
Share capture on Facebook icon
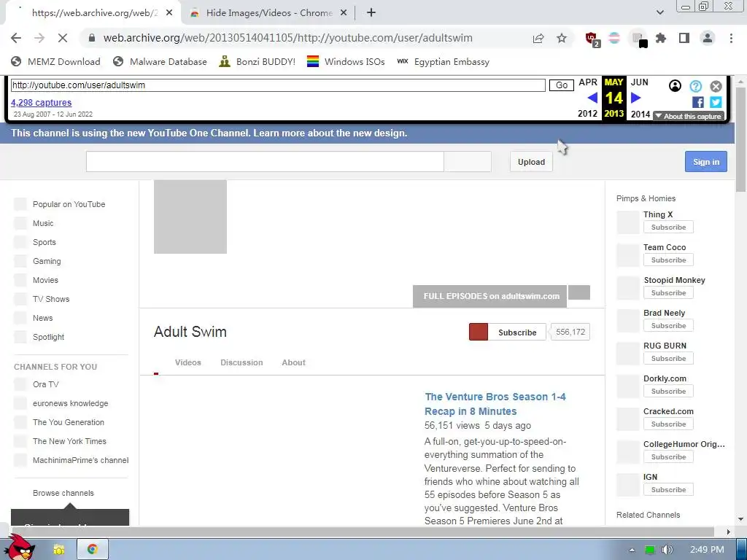point(697,102)
